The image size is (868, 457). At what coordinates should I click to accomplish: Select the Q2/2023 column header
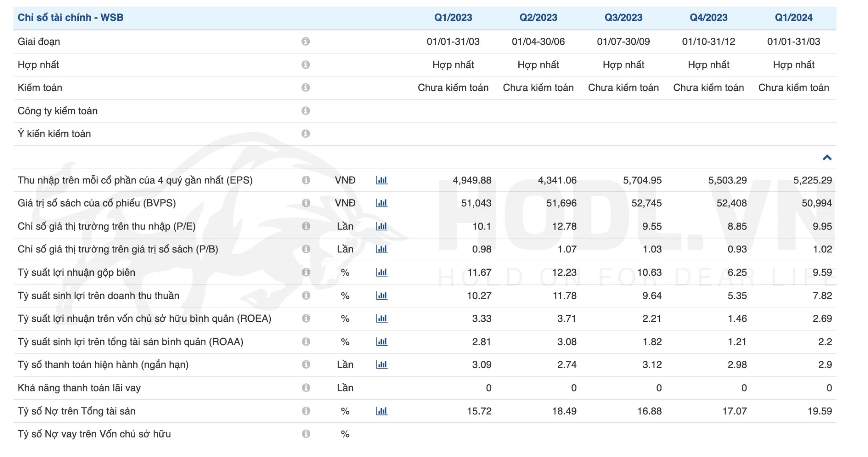(538, 17)
